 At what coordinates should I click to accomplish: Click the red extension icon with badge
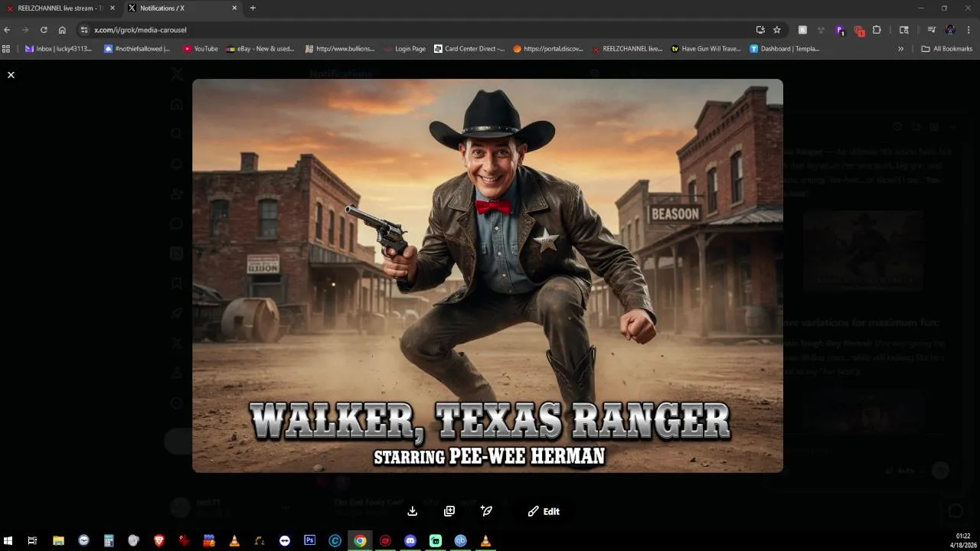click(x=859, y=31)
